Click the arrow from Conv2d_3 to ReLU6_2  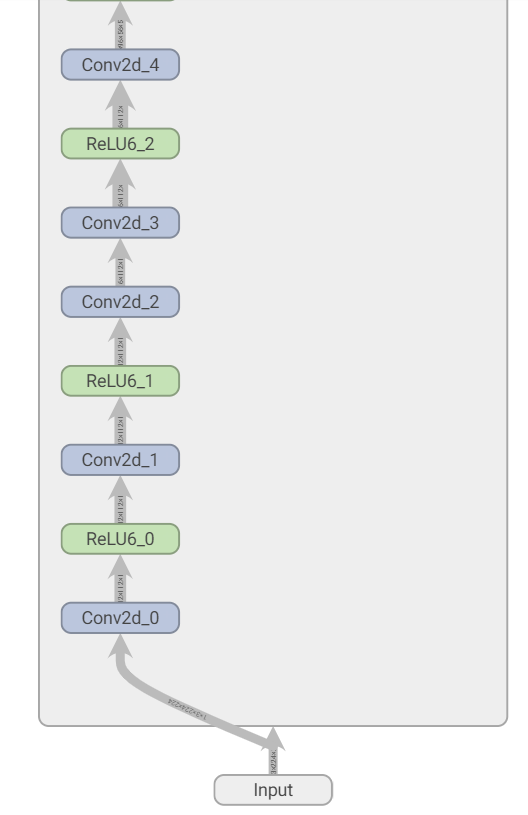(120, 183)
